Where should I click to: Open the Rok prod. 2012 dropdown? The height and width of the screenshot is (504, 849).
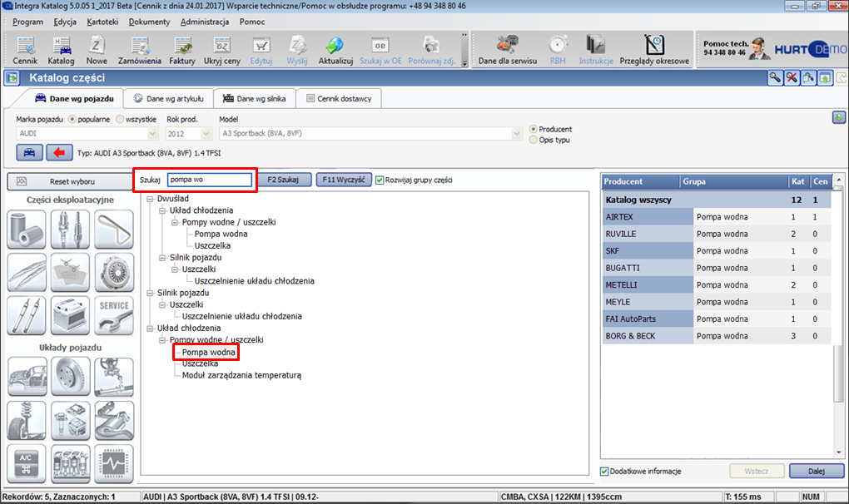click(x=206, y=134)
